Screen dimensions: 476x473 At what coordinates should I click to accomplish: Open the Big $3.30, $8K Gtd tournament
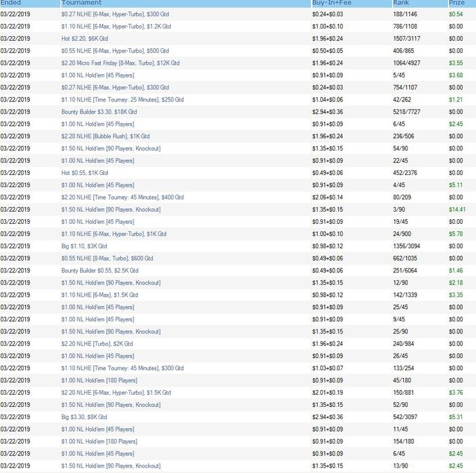pyautogui.click(x=84, y=417)
